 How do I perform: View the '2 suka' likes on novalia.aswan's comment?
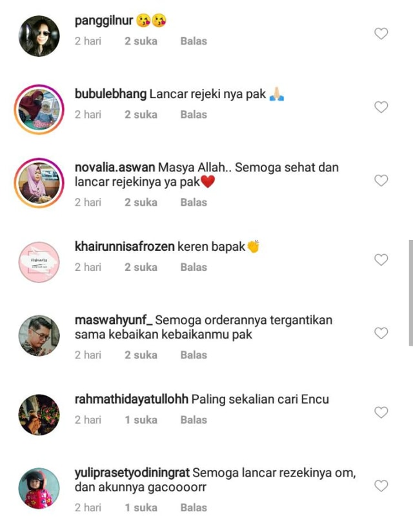[141, 202]
